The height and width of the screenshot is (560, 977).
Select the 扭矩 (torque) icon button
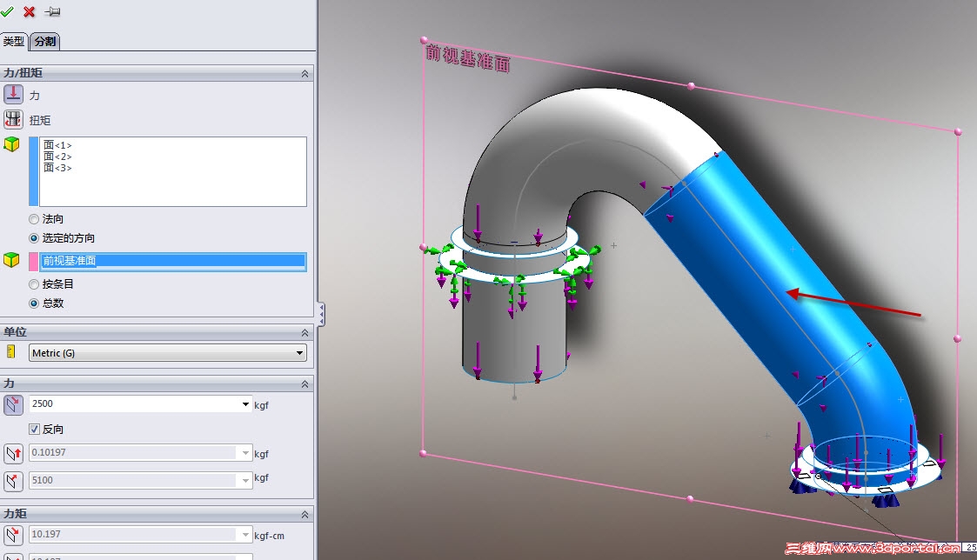[13, 119]
